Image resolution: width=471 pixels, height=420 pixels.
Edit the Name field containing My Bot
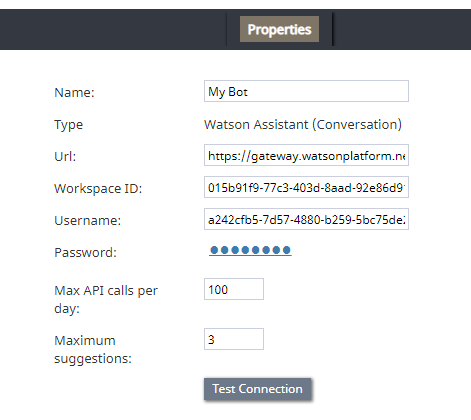coord(306,91)
